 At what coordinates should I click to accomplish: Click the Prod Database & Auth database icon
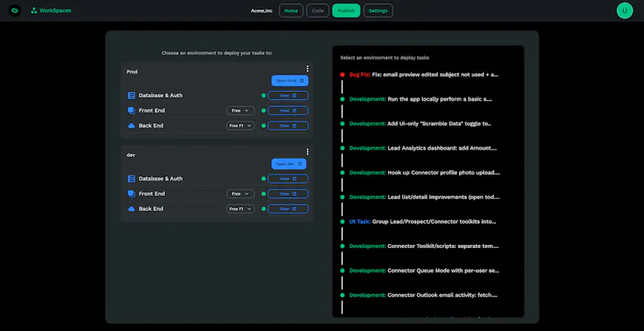(x=131, y=95)
